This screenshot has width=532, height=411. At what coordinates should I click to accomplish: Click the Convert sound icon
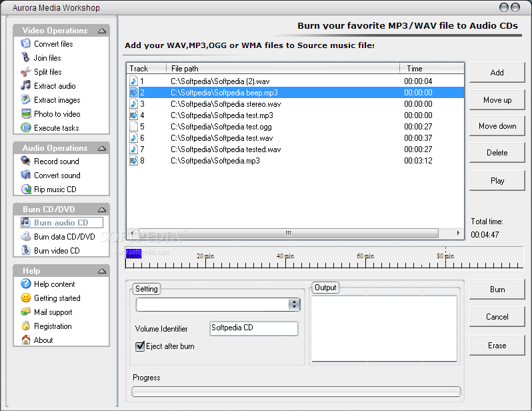(x=26, y=175)
